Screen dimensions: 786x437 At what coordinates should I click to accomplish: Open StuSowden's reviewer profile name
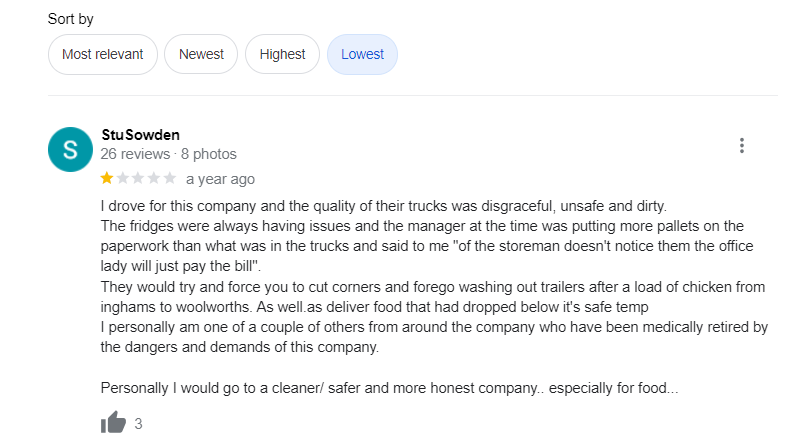[x=141, y=135]
